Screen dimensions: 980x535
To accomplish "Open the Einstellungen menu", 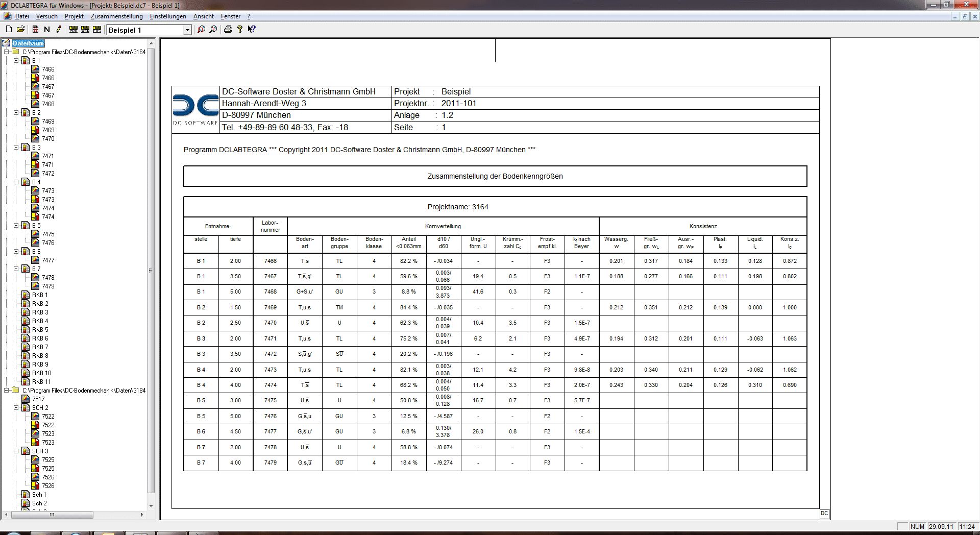I will click(x=168, y=16).
